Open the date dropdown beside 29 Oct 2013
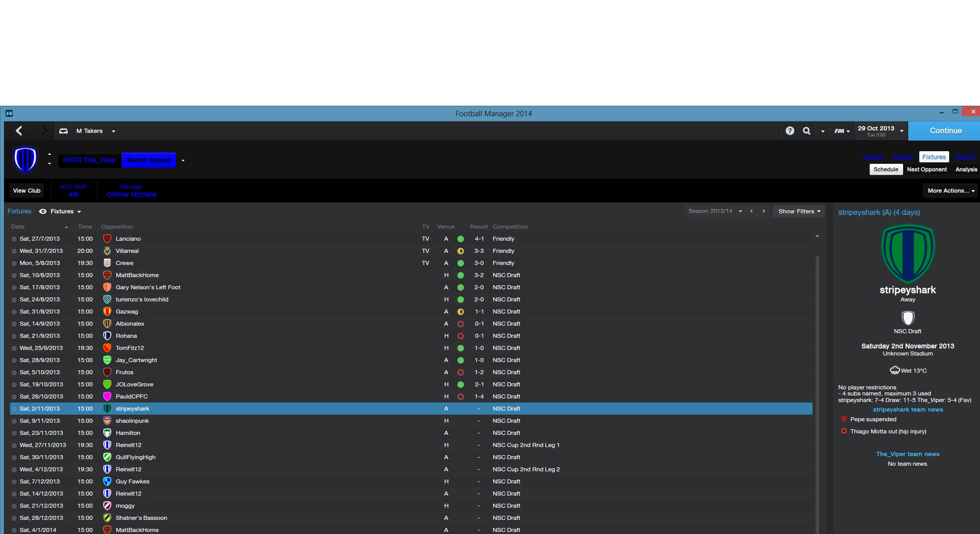This screenshot has height=534, width=980. (902, 131)
